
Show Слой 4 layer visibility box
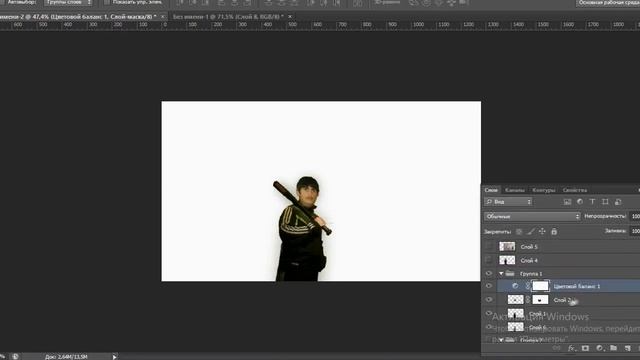coord(489,260)
